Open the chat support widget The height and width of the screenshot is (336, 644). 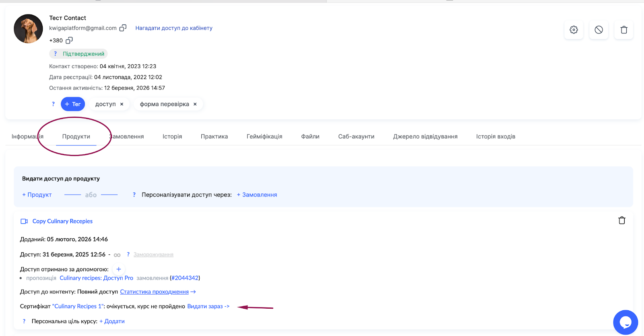[x=625, y=322]
